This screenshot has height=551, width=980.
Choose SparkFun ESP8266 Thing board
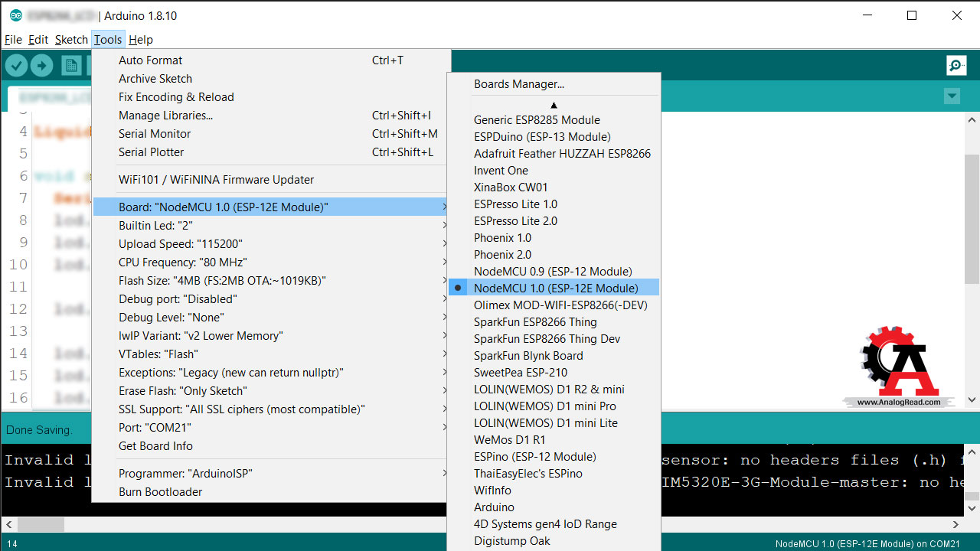[554, 321]
